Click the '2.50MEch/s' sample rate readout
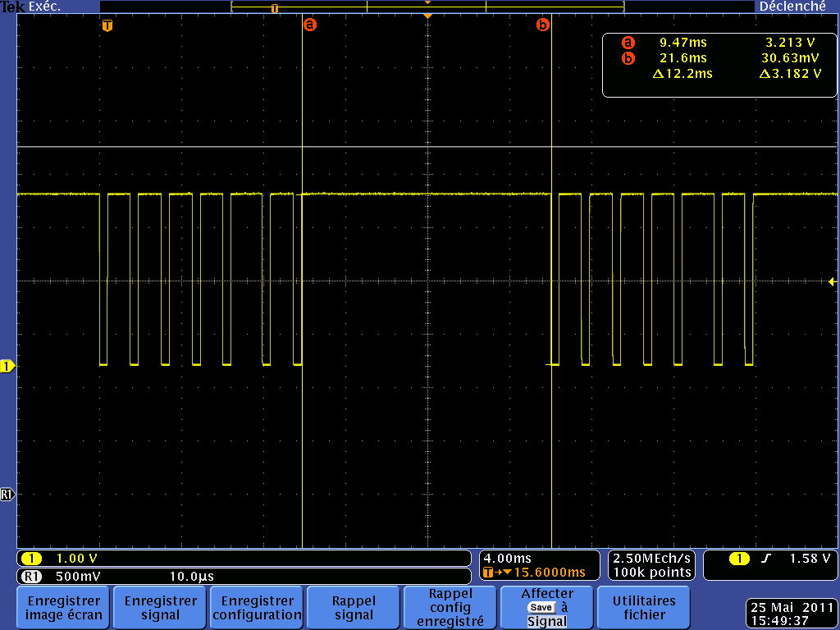Viewport: 840px width, 630px height. tap(651, 559)
